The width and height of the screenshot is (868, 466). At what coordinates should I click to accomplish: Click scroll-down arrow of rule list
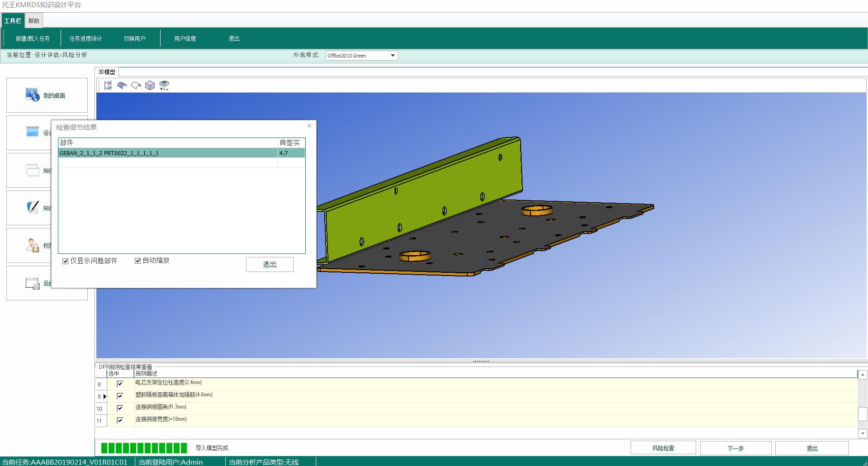click(863, 433)
